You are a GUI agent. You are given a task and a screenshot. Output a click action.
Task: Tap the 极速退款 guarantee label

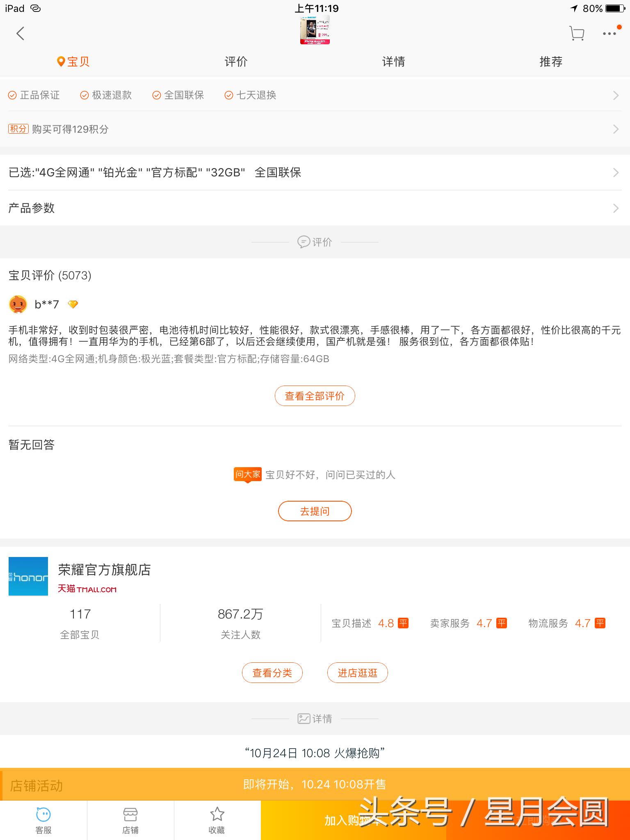(106, 95)
